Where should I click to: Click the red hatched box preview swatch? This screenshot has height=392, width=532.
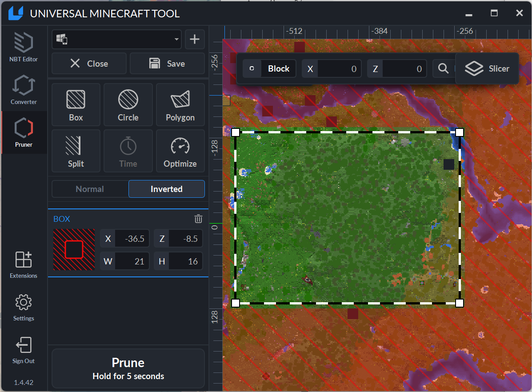[74, 249]
